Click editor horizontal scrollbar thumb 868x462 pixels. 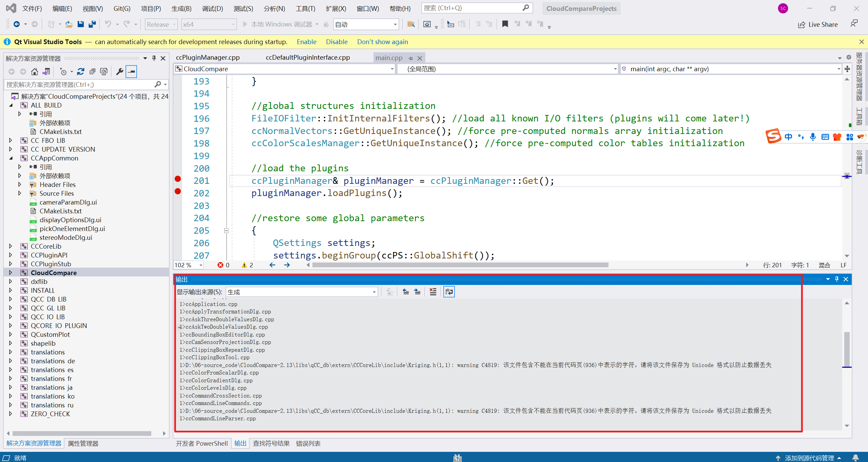click(460, 265)
